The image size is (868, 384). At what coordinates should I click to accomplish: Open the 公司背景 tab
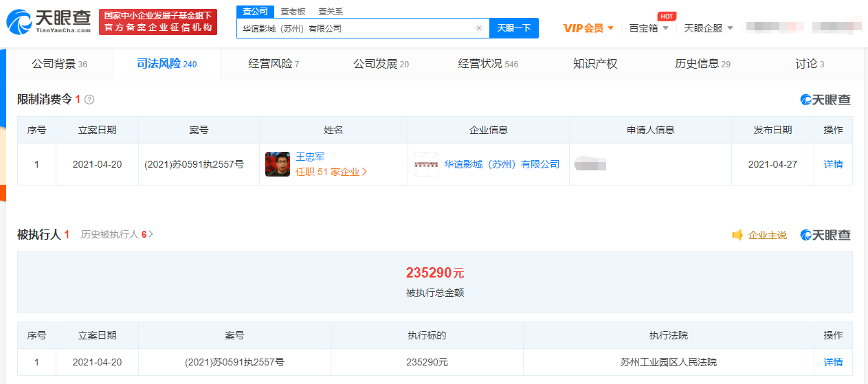(x=59, y=64)
